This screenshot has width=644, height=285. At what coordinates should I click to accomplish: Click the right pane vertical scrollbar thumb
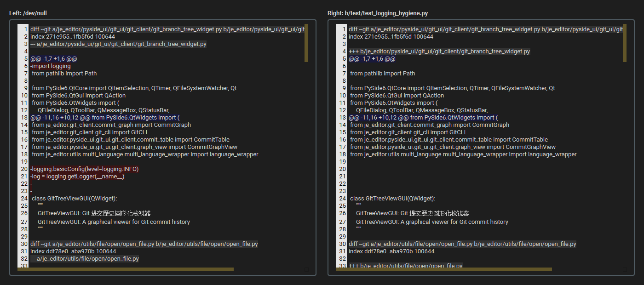[625, 43]
